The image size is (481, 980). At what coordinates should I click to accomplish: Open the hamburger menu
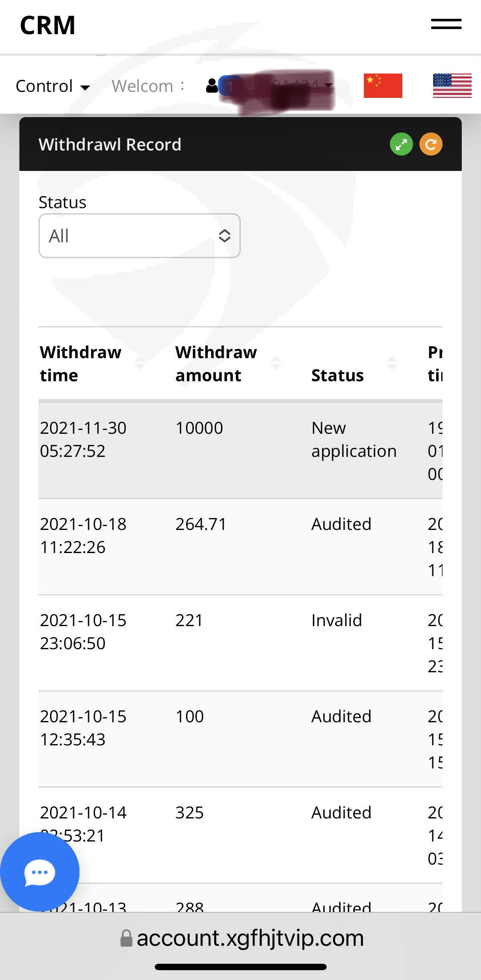[x=446, y=24]
